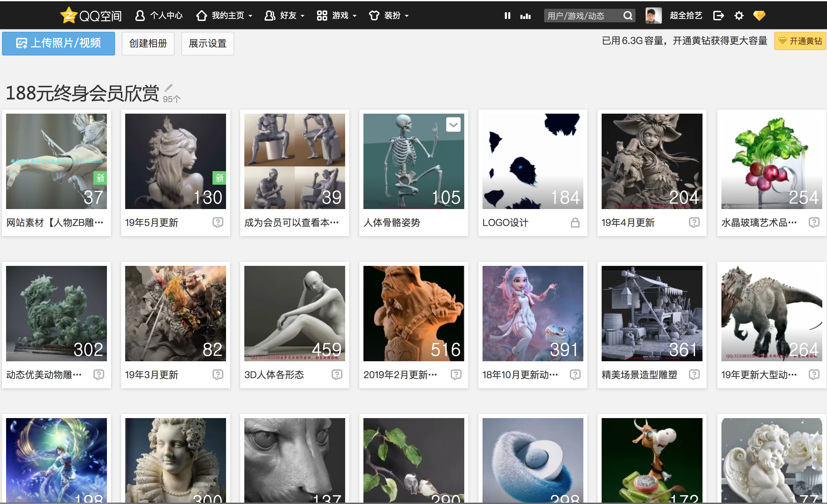
Task: Open the dropdown arrow on 人体骨骼姿势 album
Action: tap(453, 125)
